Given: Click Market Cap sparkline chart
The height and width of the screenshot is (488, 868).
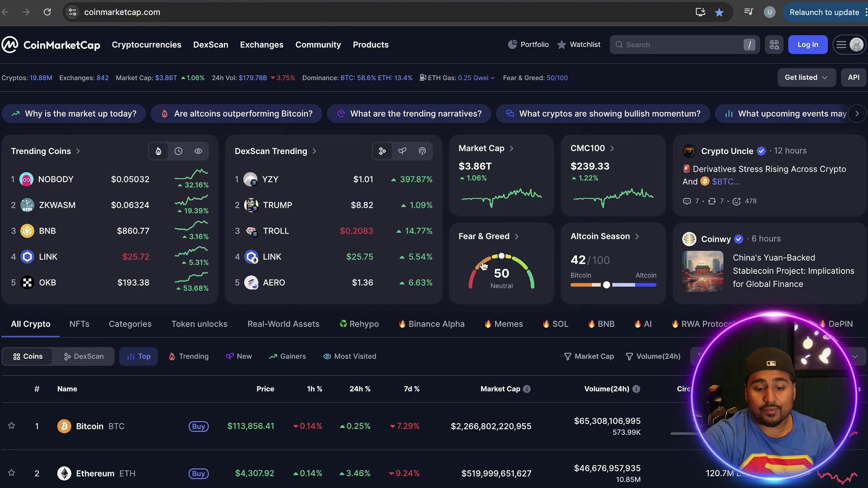Looking at the screenshot, I should pyautogui.click(x=501, y=197).
